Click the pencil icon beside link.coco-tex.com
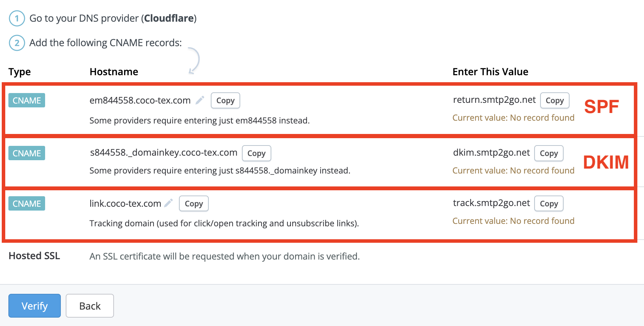The image size is (644, 326). (169, 203)
